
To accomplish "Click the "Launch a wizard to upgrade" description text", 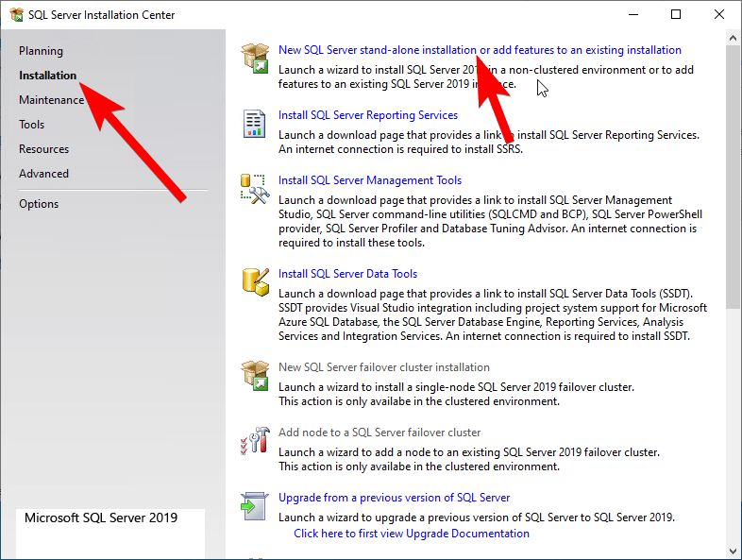I will point(477,518).
